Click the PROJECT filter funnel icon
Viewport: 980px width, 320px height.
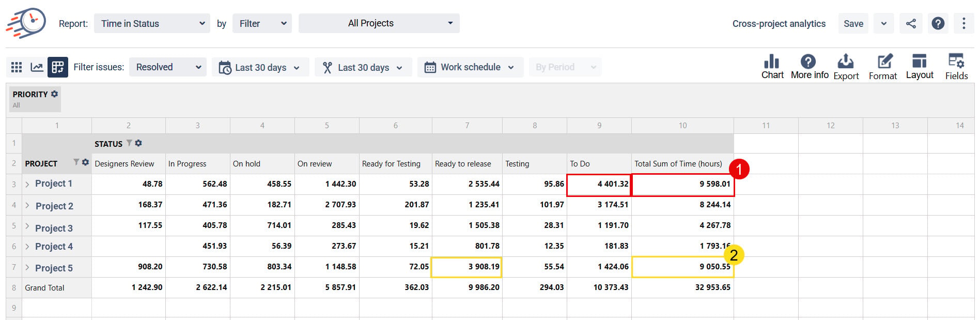[x=76, y=162]
